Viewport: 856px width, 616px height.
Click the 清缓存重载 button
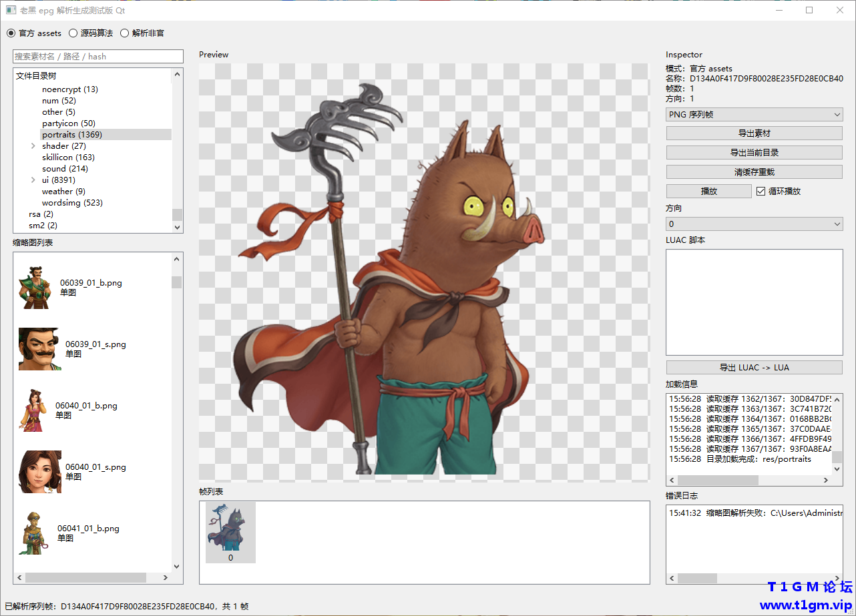tap(755, 172)
